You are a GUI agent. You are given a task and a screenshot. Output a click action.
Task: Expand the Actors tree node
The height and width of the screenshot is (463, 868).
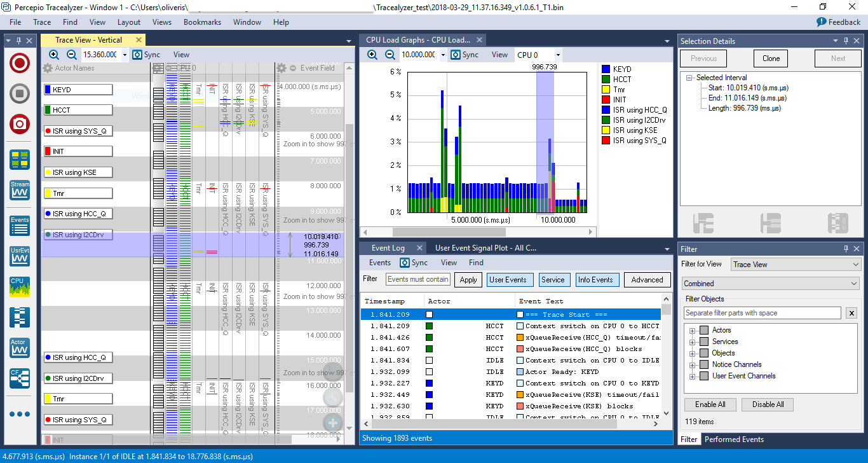click(x=692, y=331)
